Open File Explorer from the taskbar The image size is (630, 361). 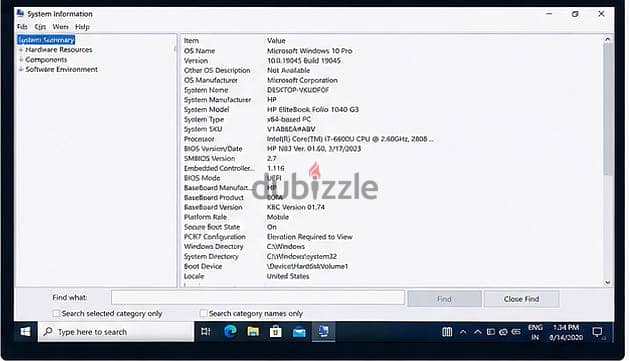click(x=253, y=332)
